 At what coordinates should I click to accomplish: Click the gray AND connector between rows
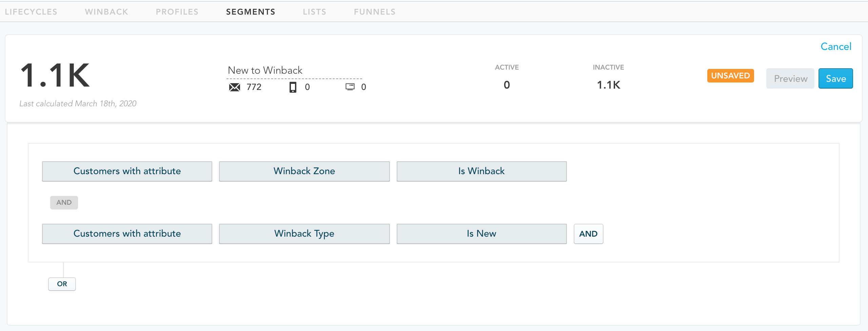(x=64, y=203)
